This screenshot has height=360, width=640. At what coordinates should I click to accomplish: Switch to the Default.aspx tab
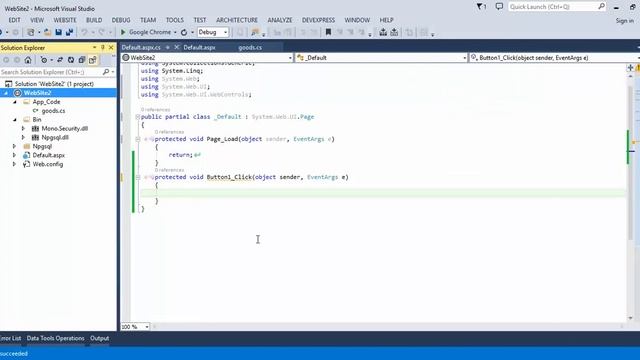click(x=199, y=47)
